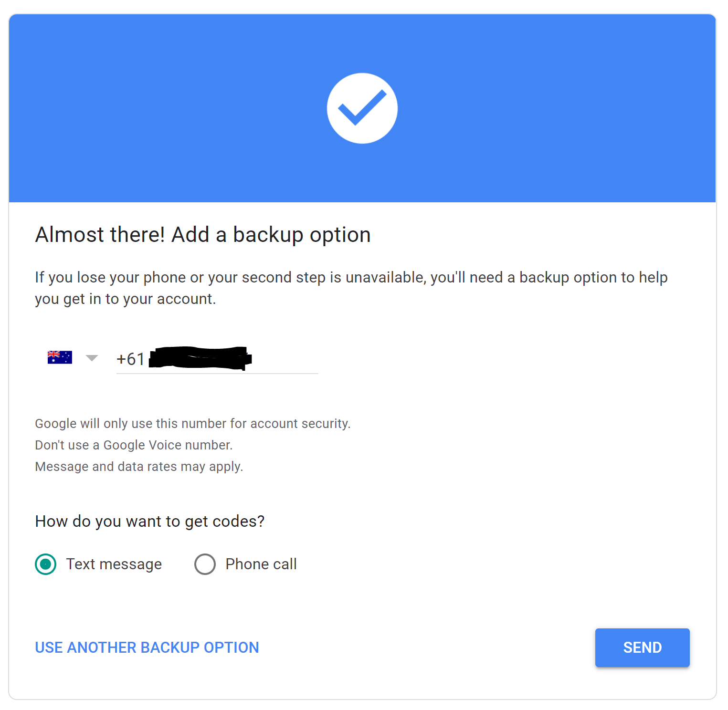Click the white circular checkmark icon
Screen dimensions: 728x710
click(x=362, y=108)
